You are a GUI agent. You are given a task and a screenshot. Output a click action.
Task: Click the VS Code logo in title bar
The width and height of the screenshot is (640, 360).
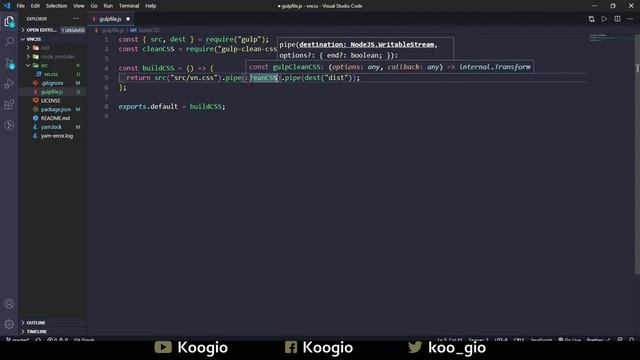7,6
